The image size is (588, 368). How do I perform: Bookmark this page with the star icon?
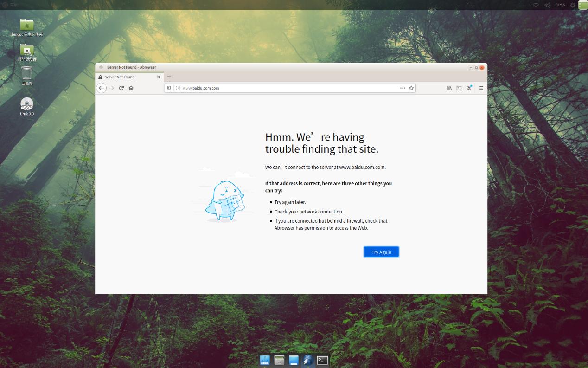pos(411,88)
